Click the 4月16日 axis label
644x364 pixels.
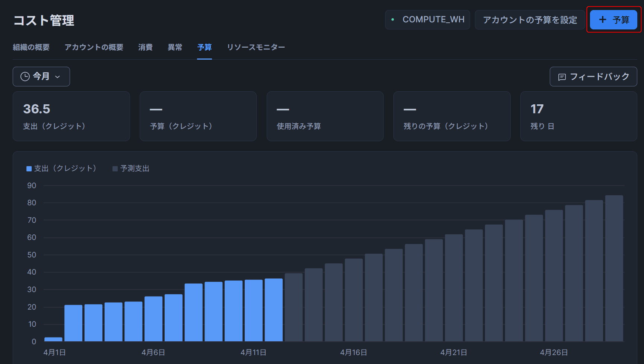click(x=353, y=352)
